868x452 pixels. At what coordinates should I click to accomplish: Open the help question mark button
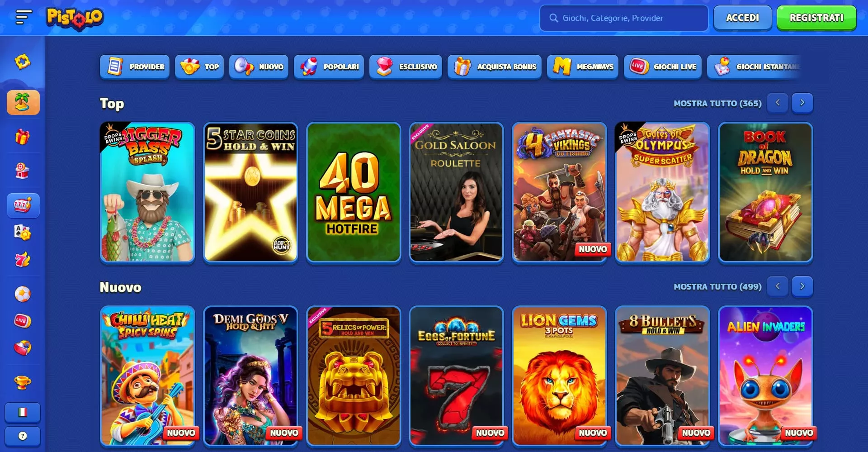click(23, 436)
